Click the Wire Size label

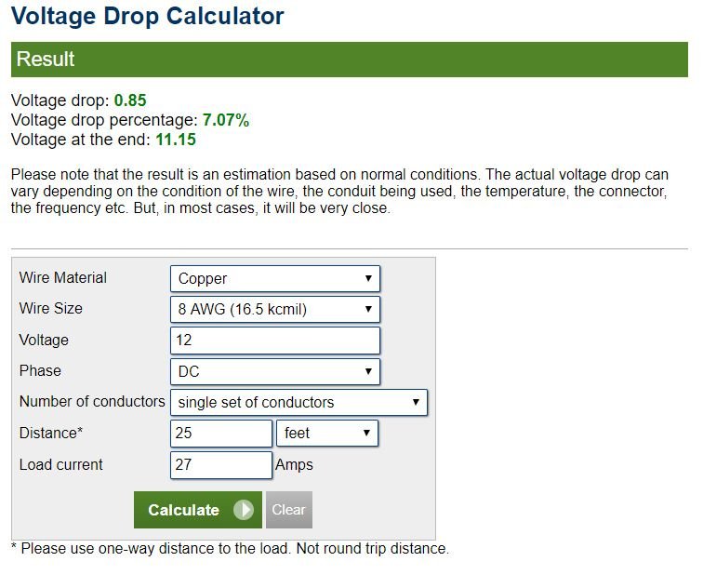pyautogui.click(x=51, y=308)
